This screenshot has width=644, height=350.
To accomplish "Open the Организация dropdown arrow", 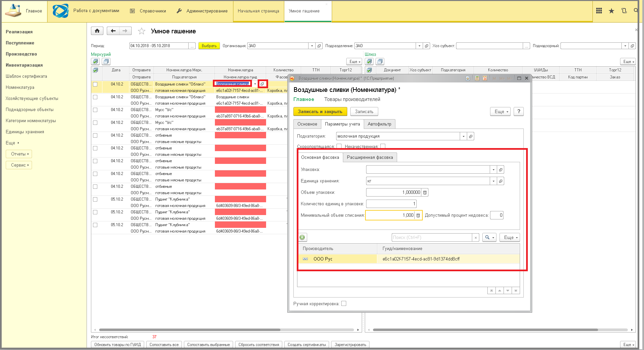I will click(312, 46).
